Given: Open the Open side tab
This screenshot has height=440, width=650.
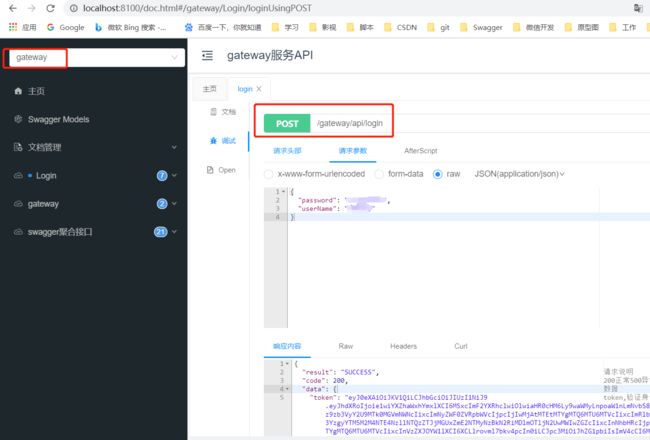Looking at the screenshot, I should [x=221, y=170].
